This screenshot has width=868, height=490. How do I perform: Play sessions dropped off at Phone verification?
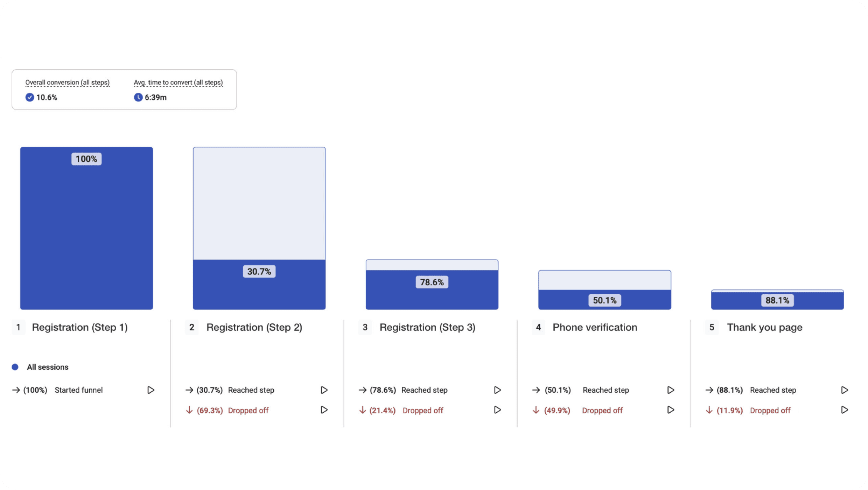[671, 410]
